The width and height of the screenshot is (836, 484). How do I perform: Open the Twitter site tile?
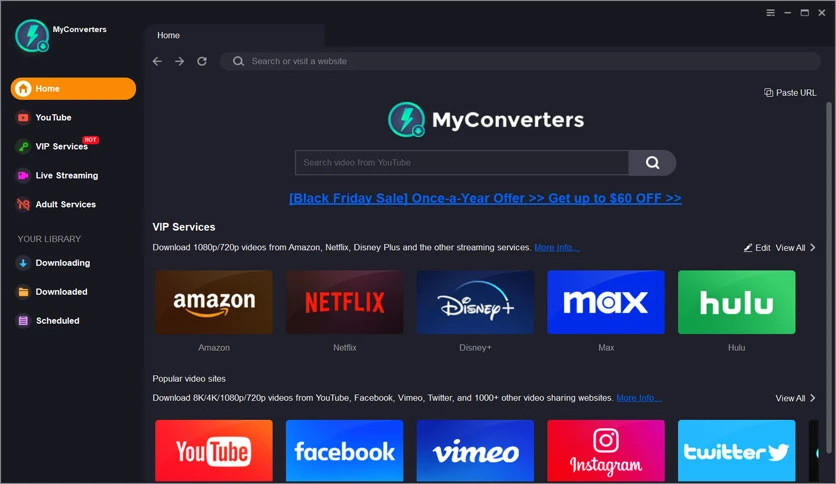point(736,451)
